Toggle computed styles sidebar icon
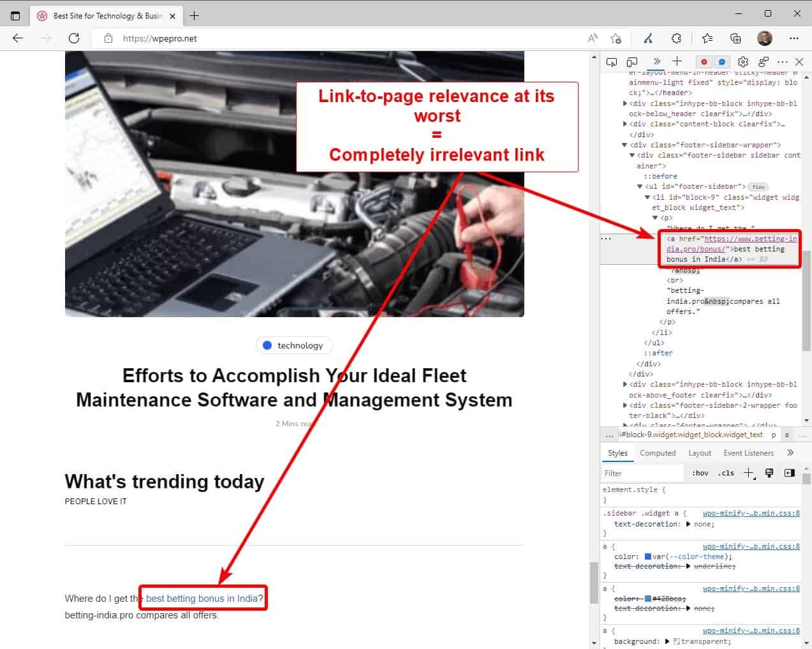The width and height of the screenshot is (812, 649). pyautogui.click(x=790, y=473)
